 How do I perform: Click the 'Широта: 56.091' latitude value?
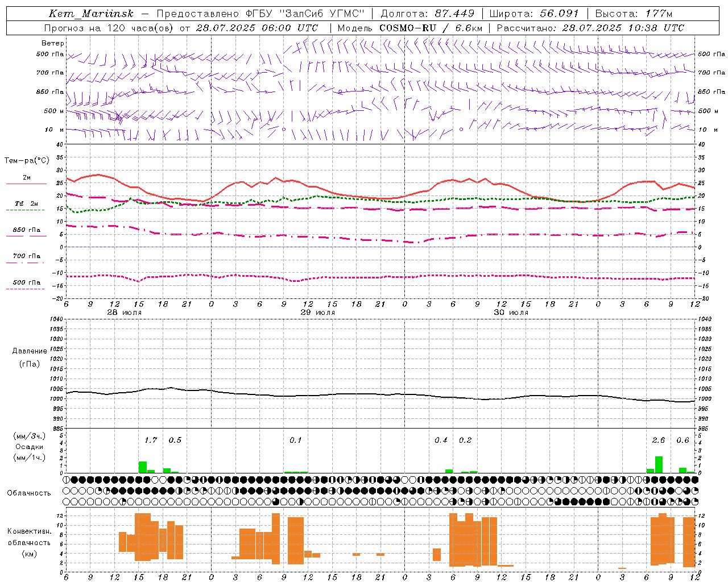(534, 14)
